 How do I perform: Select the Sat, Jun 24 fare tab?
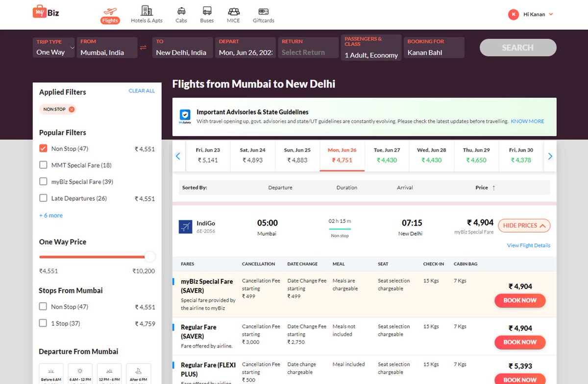pos(253,155)
